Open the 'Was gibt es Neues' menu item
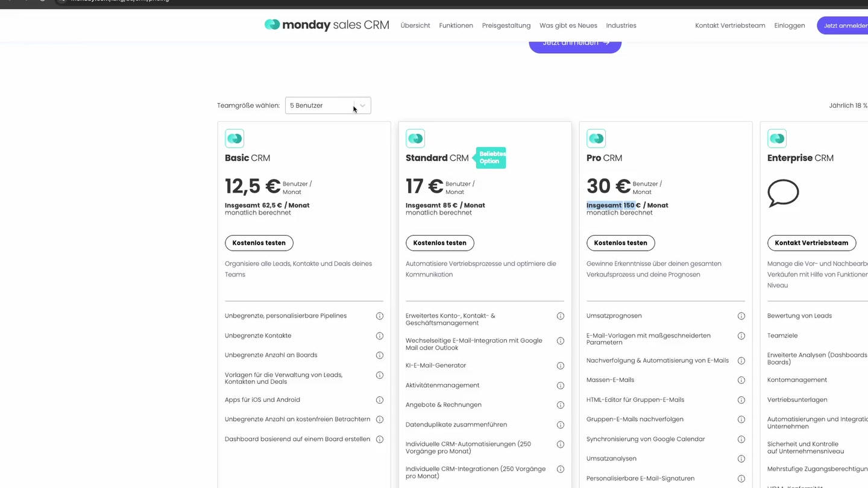This screenshot has height=488, width=868. 568,25
